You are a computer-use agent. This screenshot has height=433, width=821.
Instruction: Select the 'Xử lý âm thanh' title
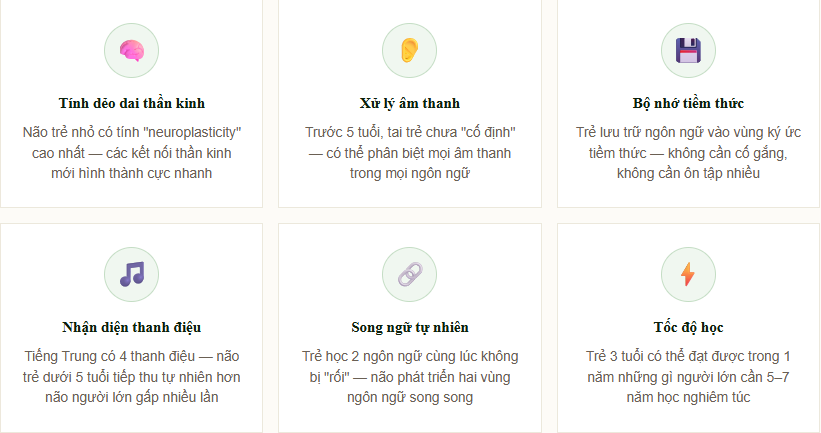point(410,104)
